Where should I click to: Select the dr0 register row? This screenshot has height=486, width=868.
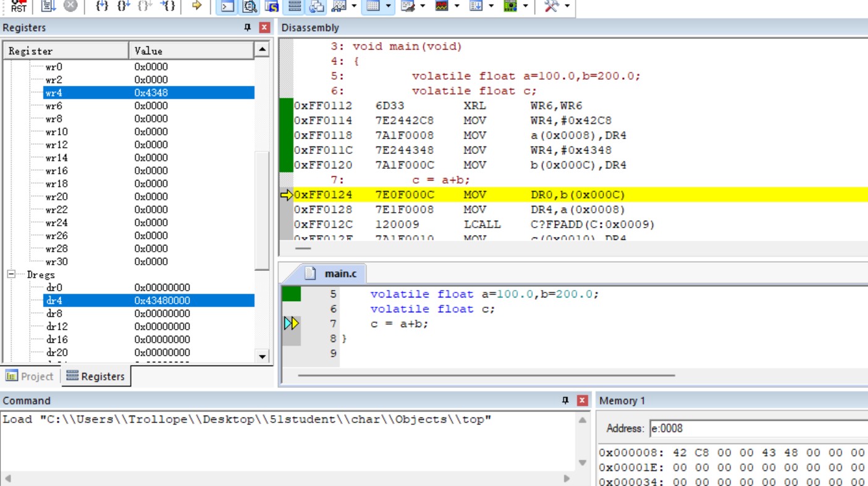click(149, 288)
